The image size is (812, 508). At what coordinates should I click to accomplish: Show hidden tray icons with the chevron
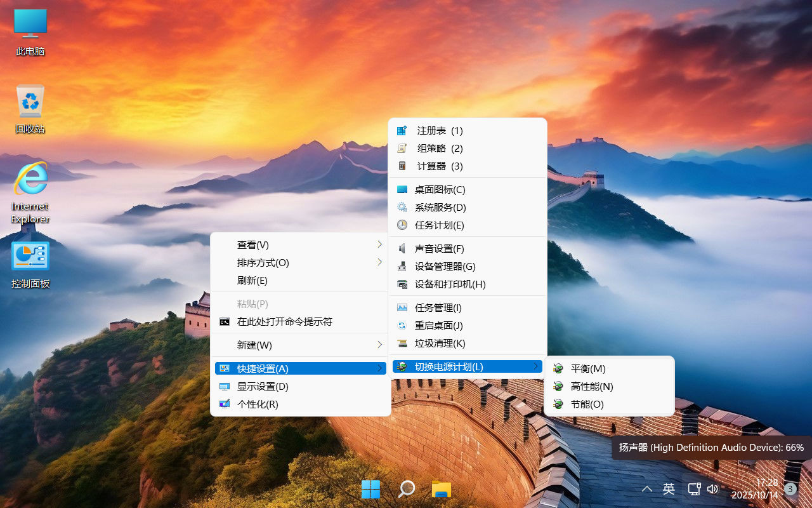click(646, 489)
